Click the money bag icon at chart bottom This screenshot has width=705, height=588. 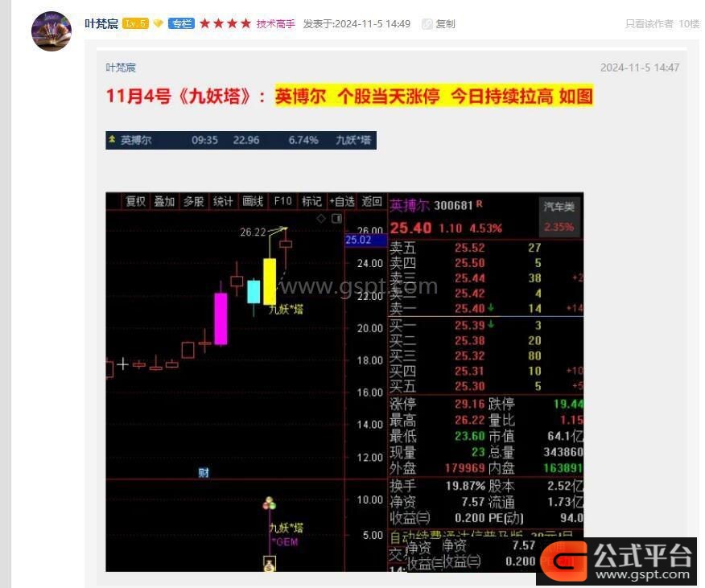click(x=269, y=564)
